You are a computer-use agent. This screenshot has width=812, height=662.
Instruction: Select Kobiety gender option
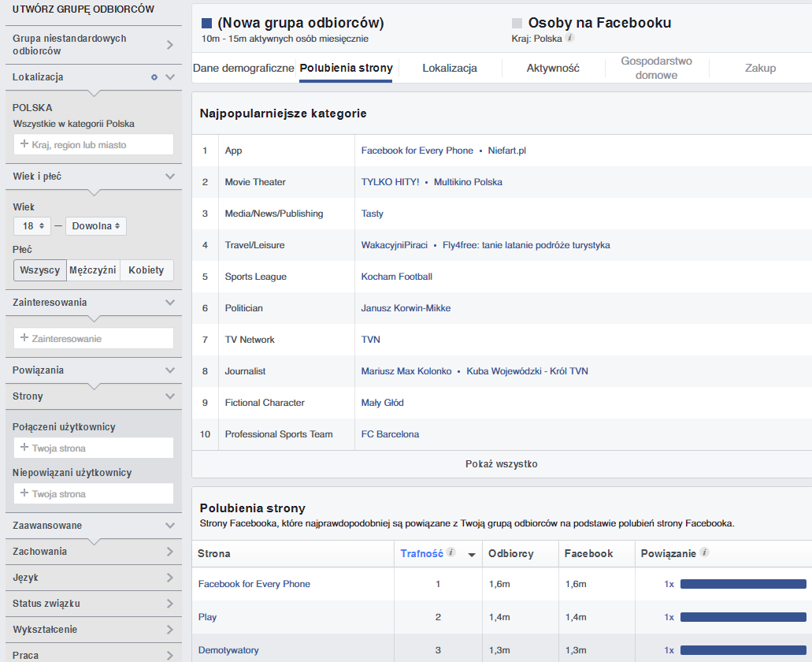[x=146, y=270]
